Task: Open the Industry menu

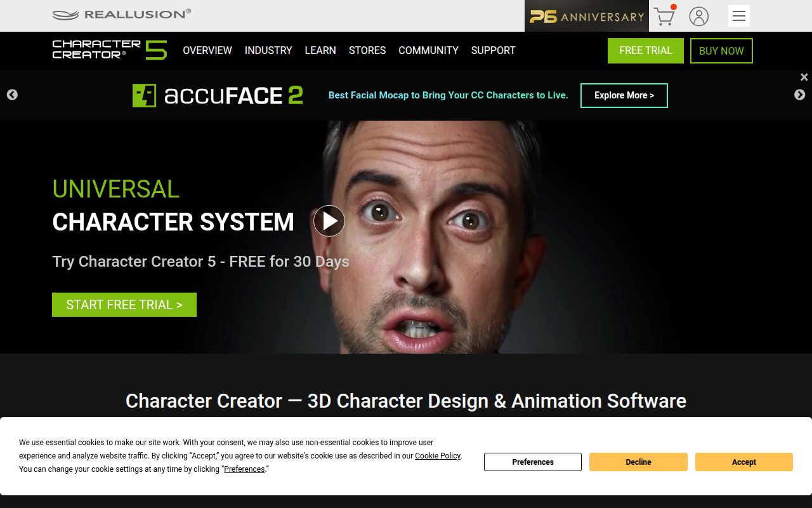Action: tap(268, 50)
